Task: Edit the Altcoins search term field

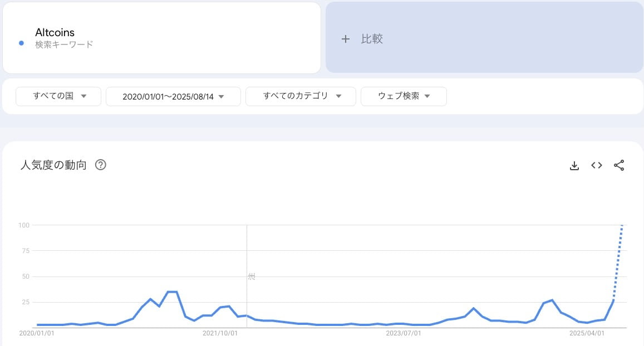Action: click(x=55, y=33)
